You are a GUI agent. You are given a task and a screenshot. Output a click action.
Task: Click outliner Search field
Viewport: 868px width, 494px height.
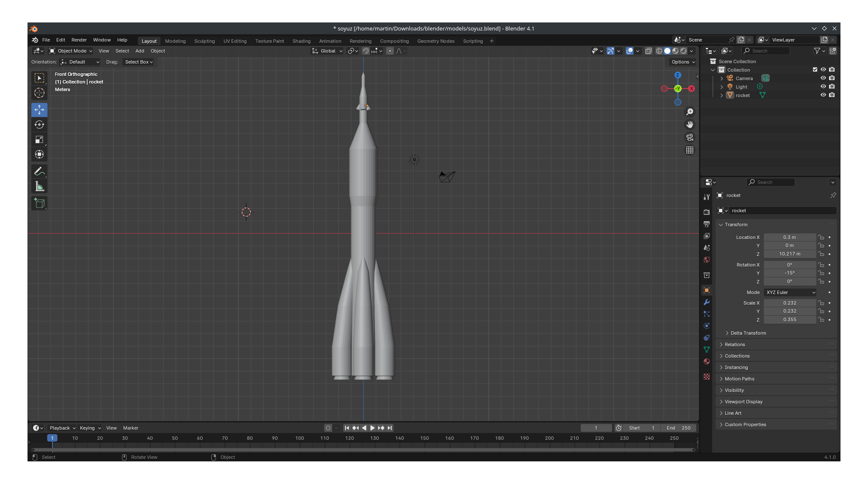click(x=766, y=51)
